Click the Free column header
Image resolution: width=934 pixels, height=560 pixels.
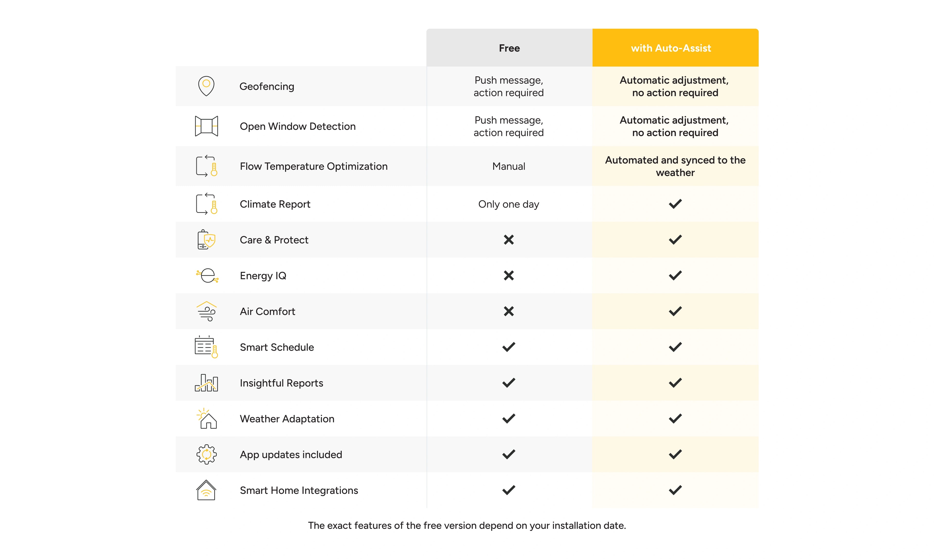pyautogui.click(x=509, y=48)
